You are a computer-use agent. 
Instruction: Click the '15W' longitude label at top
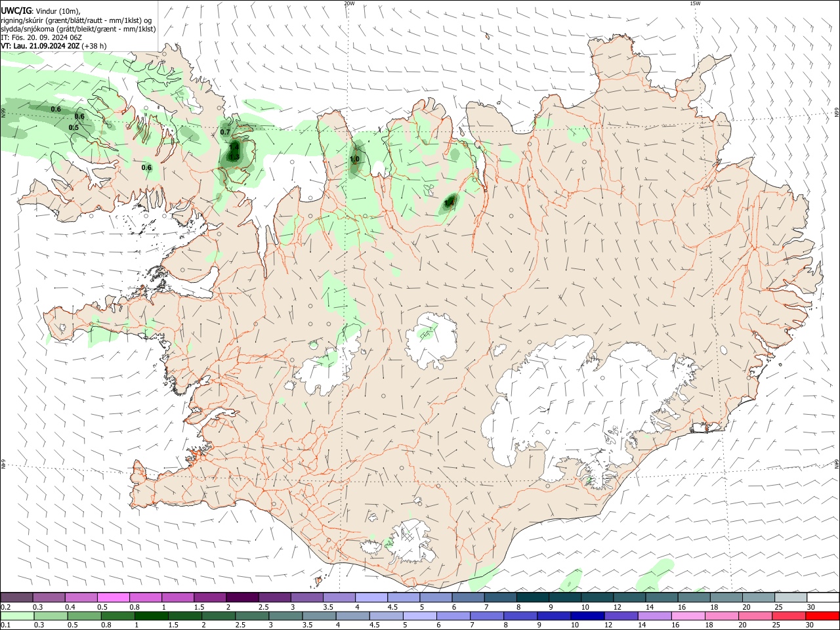click(695, 3)
